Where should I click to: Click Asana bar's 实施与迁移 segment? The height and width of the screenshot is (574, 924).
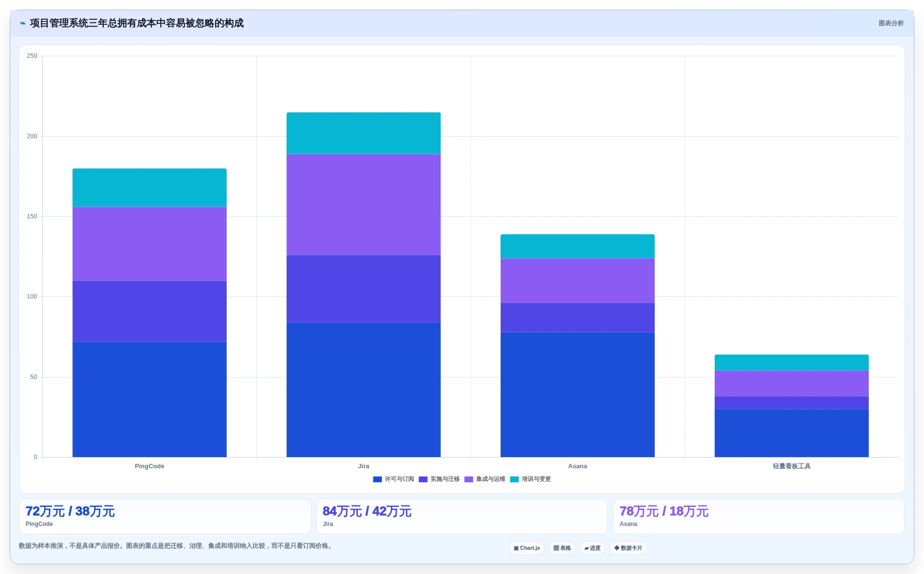[x=578, y=318]
